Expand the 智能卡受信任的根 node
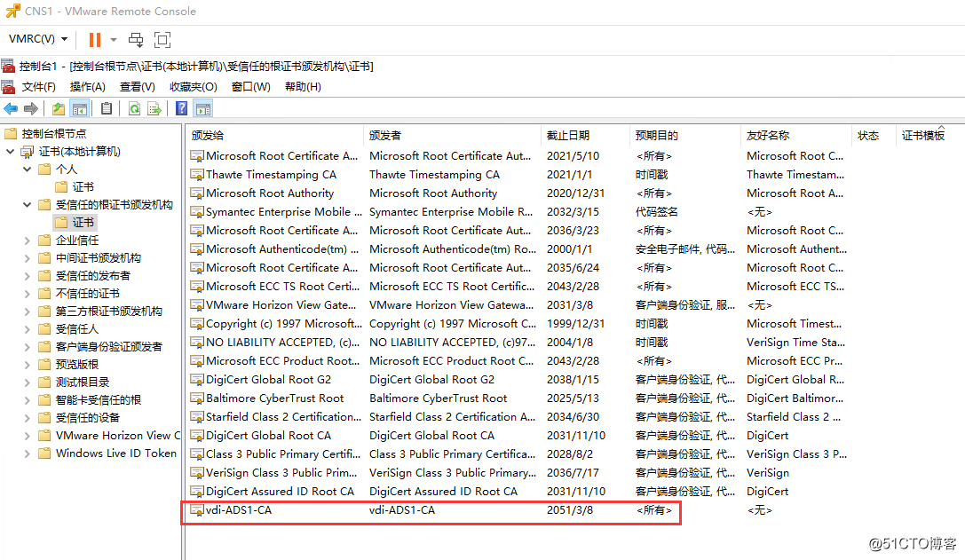965x560 pixels. tap(28, 400)
